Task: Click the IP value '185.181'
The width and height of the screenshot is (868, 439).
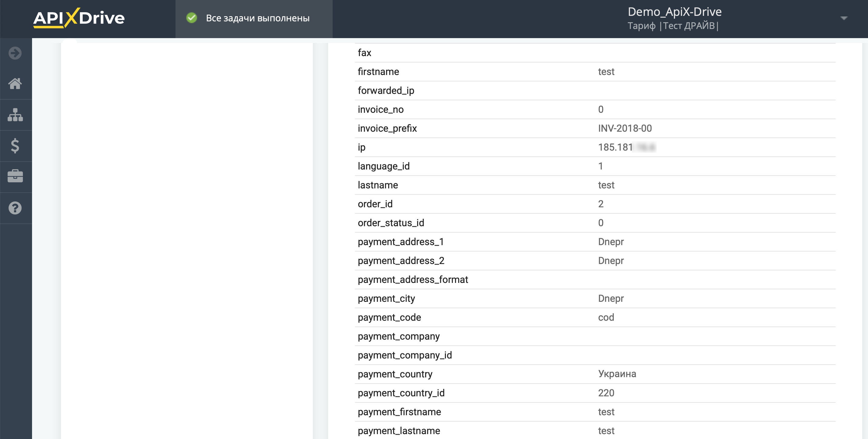Action: click(615, 147)
